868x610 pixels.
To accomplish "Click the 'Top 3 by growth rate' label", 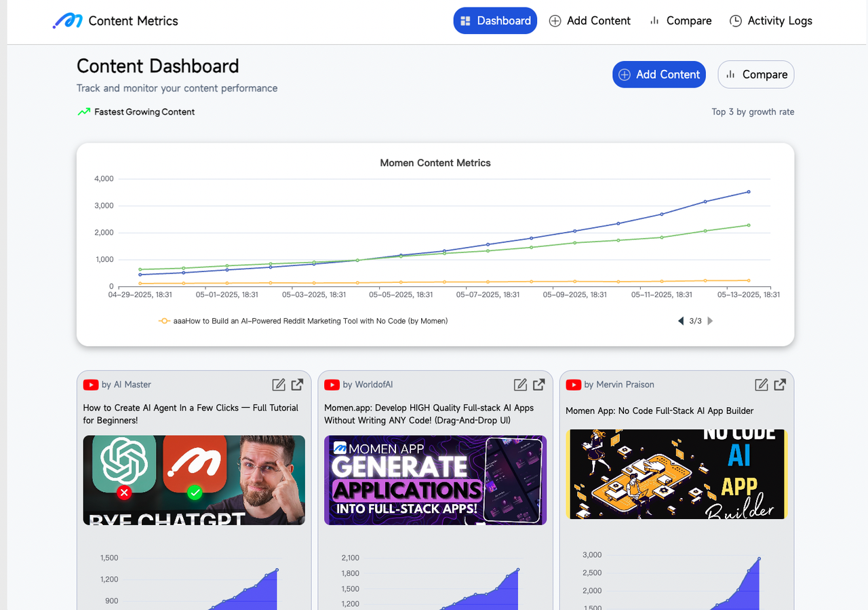I will (x=753, y=112).
